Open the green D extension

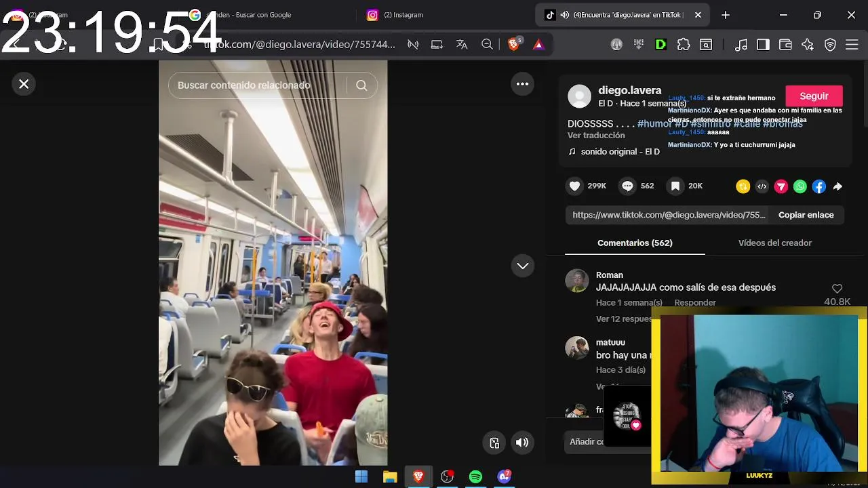(660, 45)
